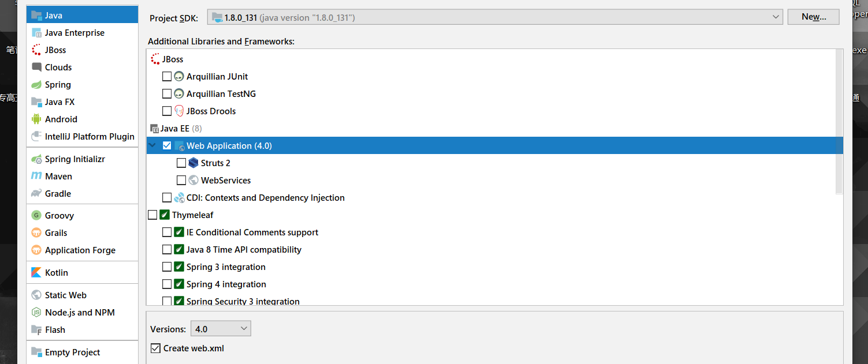Enable Arquillian TestNG checkbox

[x=167, y=93]
